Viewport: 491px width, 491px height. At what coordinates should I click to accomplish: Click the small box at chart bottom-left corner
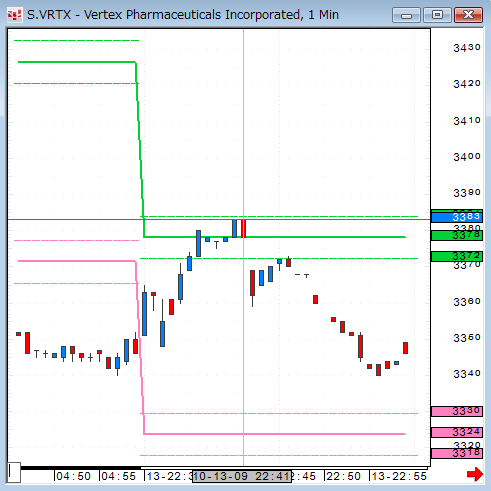[x=14, y=472]
